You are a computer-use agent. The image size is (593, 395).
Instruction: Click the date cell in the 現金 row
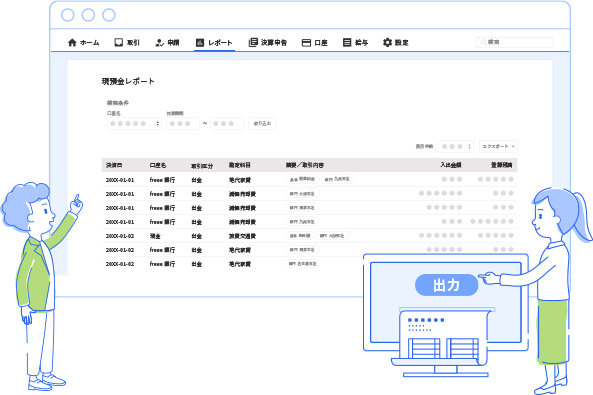pyautogui.click(x=120, y=236)
